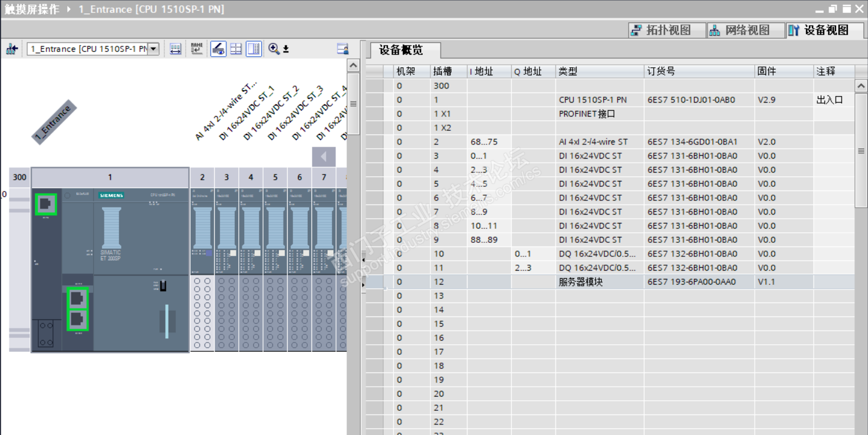Click slot header 1 above the CPU graphic
Screen dimensions: 868x435
click(x=110, y=177)
